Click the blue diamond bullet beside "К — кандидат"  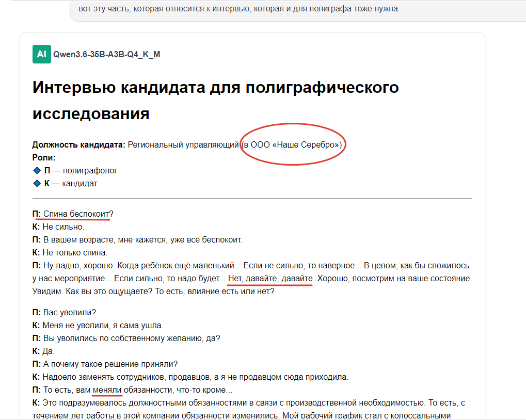(x=37, y=183)
